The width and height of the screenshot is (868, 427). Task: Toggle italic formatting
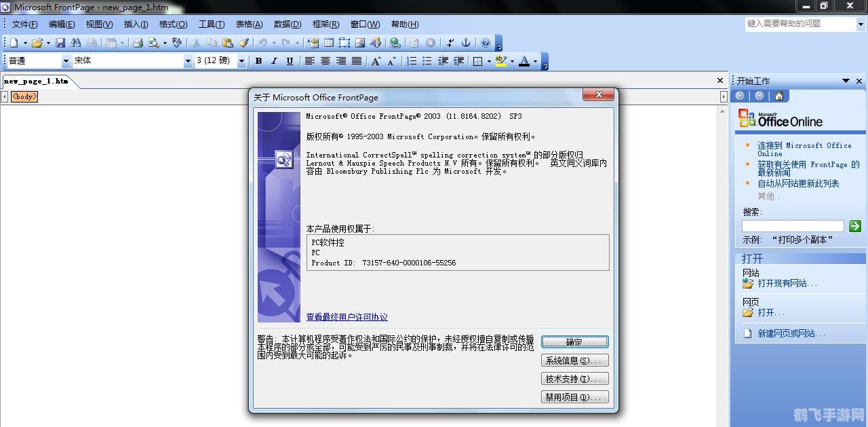[274, 60]
